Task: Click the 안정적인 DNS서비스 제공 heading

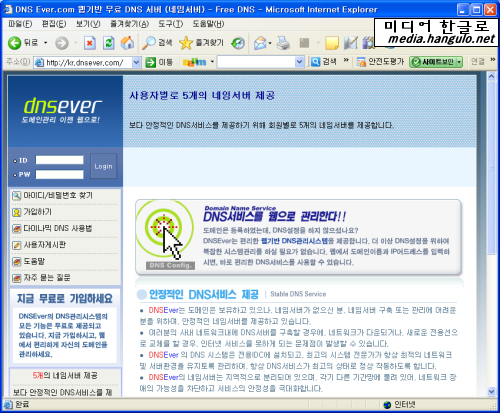Action: [204, 294]
